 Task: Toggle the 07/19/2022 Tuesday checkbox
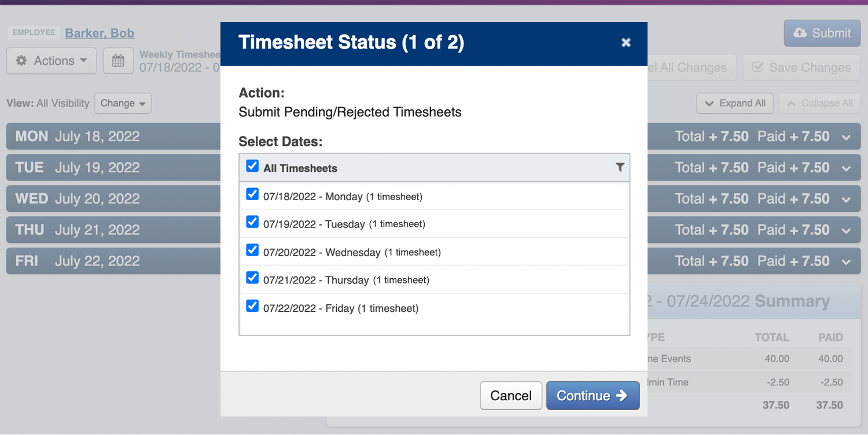click(252, 222)
